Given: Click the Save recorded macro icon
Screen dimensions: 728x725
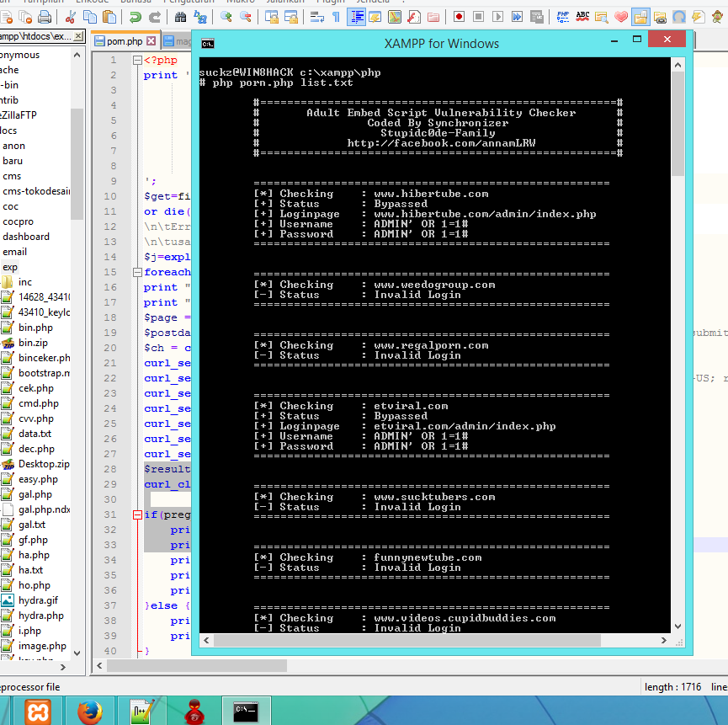Looking at the screenshot, I should 537,18.
